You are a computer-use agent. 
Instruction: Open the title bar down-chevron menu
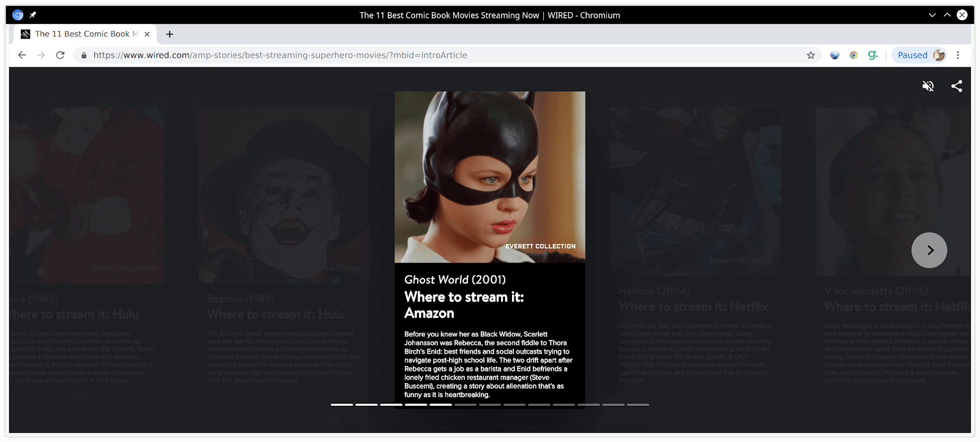tap(932, 15)
